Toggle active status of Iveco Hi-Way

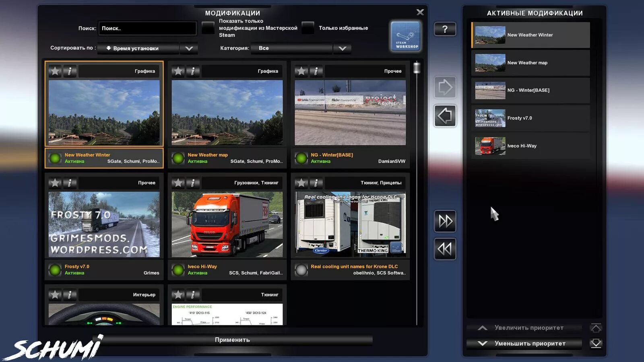pos(178,269)
